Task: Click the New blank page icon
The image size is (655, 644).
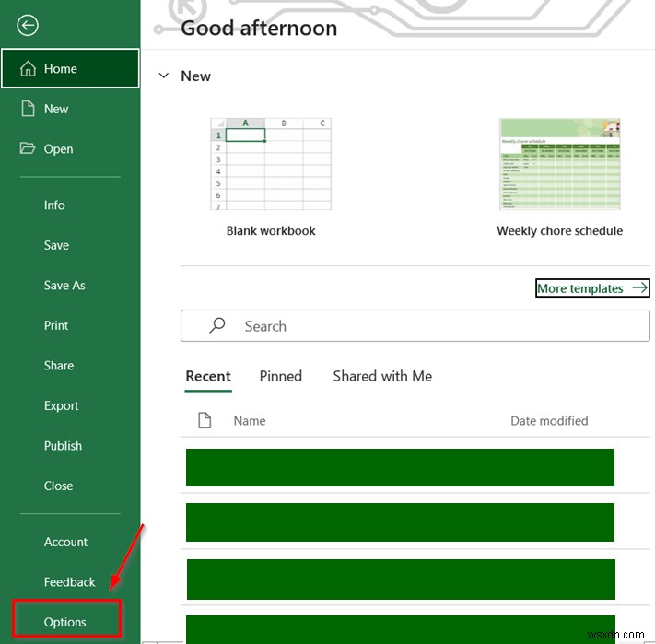Action: pyautogui.click(x=28, y=109)
